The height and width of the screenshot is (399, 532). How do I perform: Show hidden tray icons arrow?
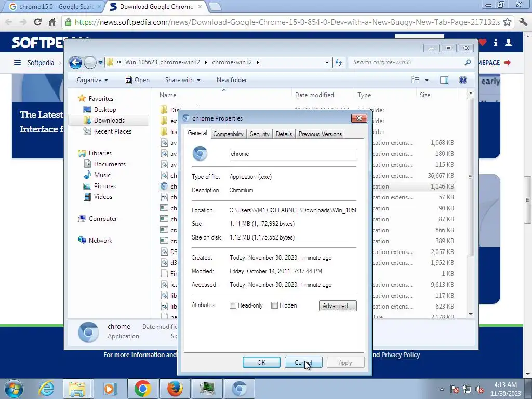click(x=442, y=389)
